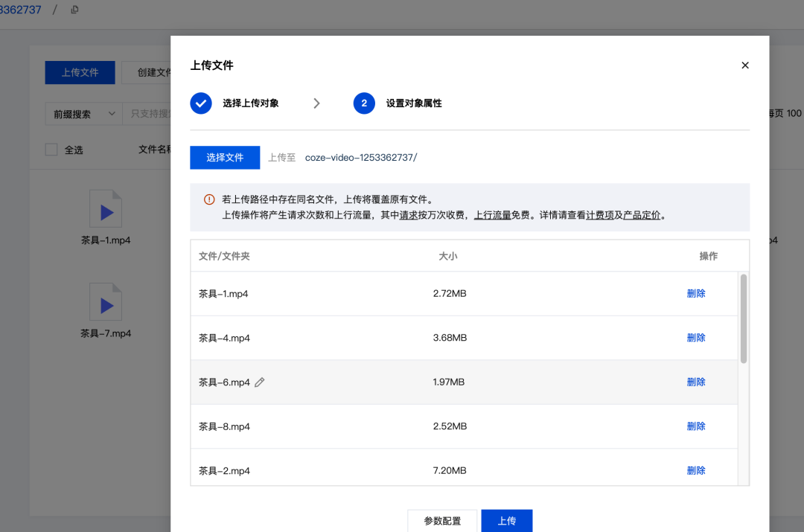The width and height of the screenshot is (804, 532).
Task: Click the copy icon next to bucket name
Action: coord(74,10)
